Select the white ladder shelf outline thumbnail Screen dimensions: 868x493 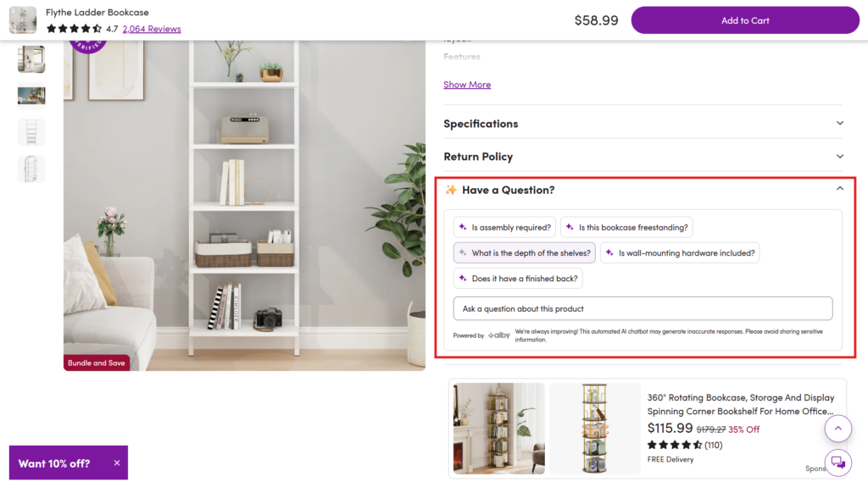pyautogui.click(x=31, y=132)
